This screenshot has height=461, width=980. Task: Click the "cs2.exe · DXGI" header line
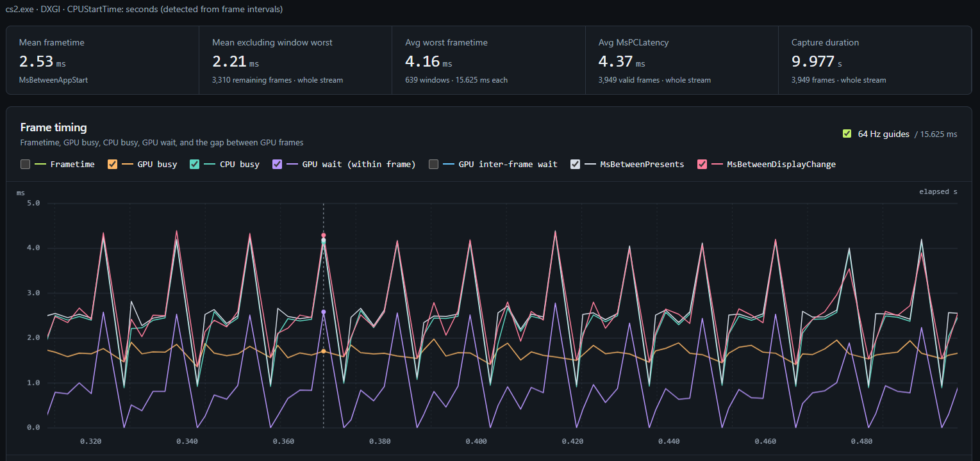pyautogui.click(x=144, y=10)
